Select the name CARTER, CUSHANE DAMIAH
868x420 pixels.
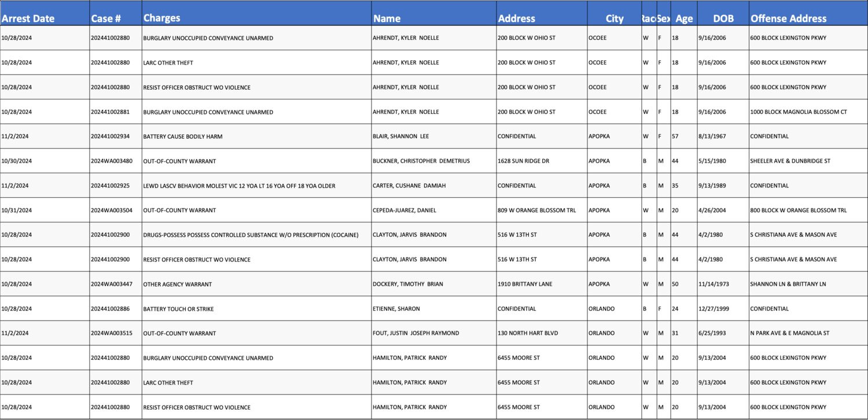[434, 186]
